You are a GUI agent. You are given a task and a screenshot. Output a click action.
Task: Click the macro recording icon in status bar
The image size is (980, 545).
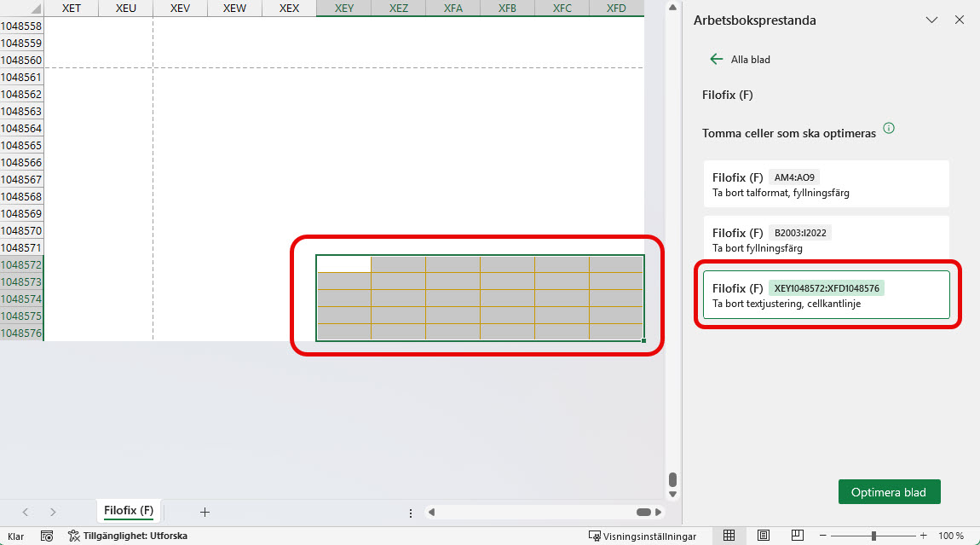coord(47,536)
